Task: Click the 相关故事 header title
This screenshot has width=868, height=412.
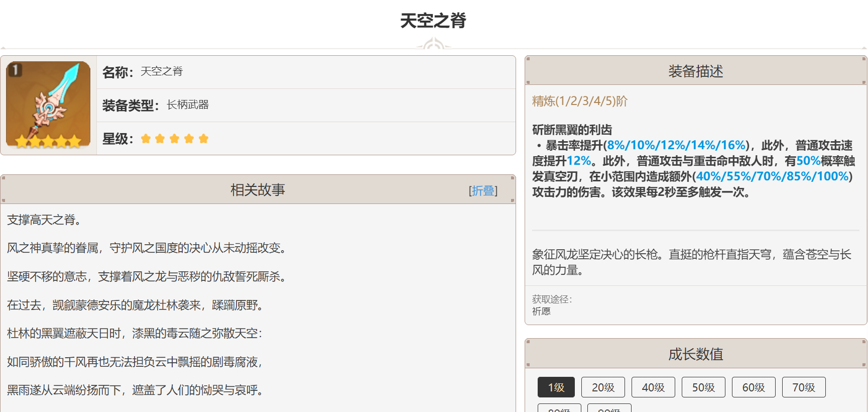Action: pos(258,190)
